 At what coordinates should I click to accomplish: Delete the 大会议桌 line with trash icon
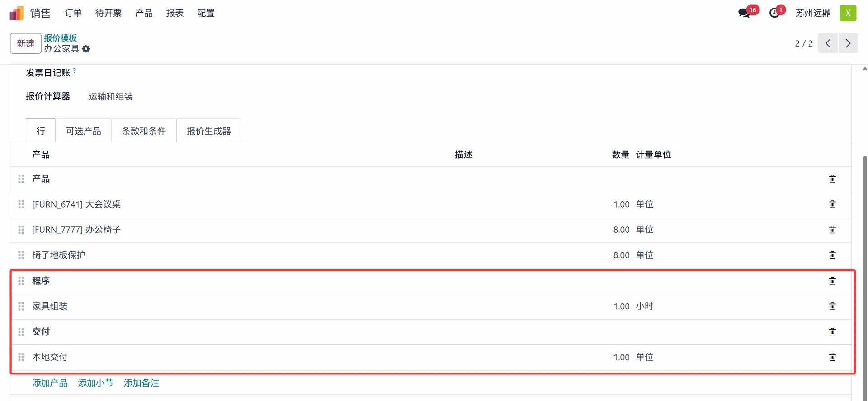click(x=832, y=204)
